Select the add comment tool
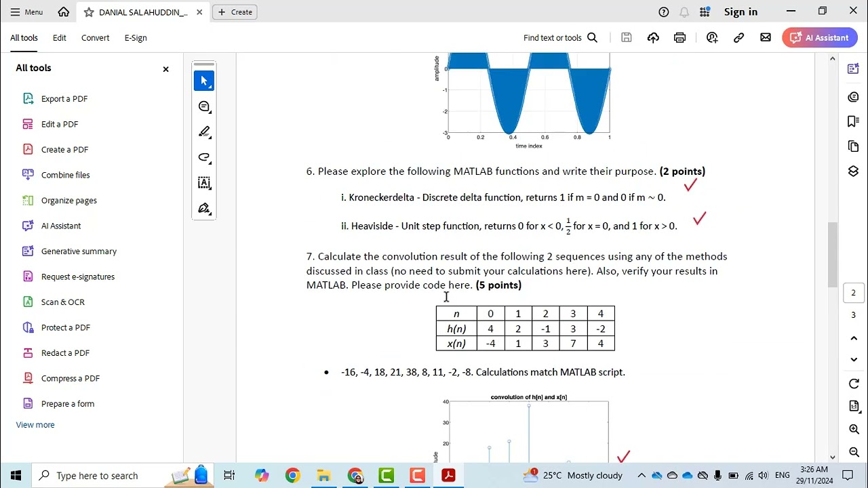 [204, 106]
